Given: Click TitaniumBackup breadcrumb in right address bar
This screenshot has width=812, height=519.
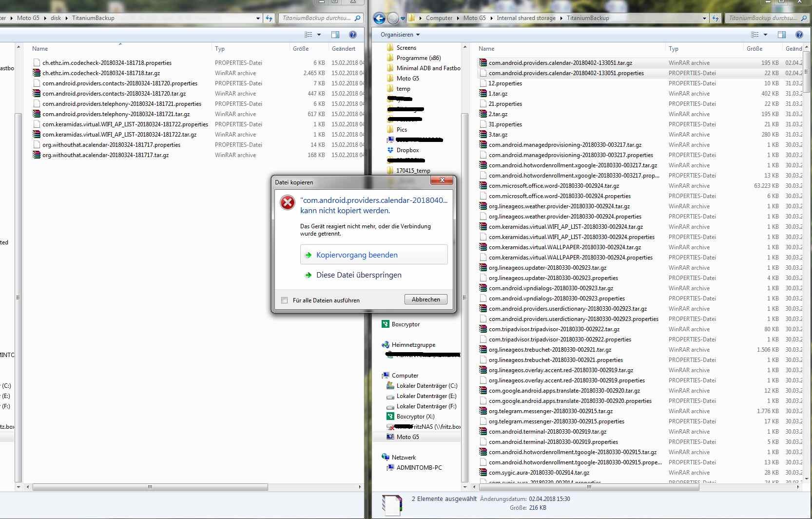Looking at the screenshot, I should (588, 18).
